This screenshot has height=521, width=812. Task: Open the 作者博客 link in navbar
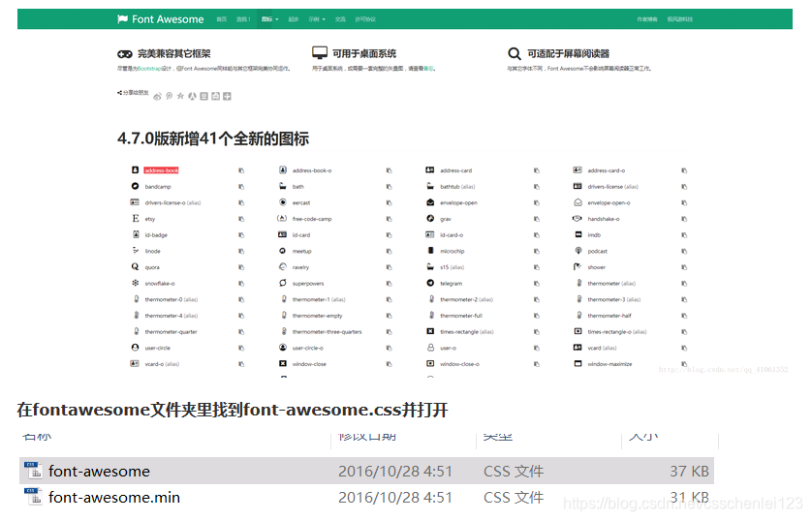tap(647, 19)
